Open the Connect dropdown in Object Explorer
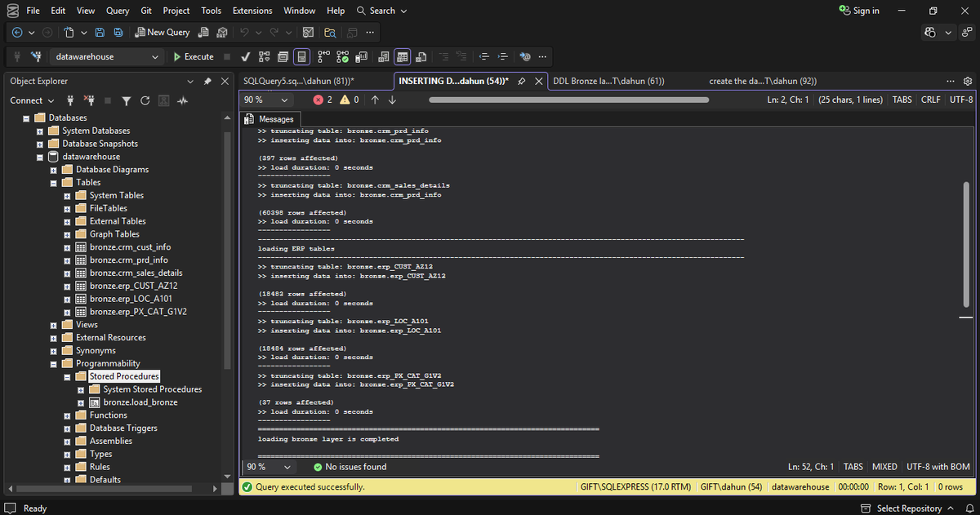 [30, 100]
